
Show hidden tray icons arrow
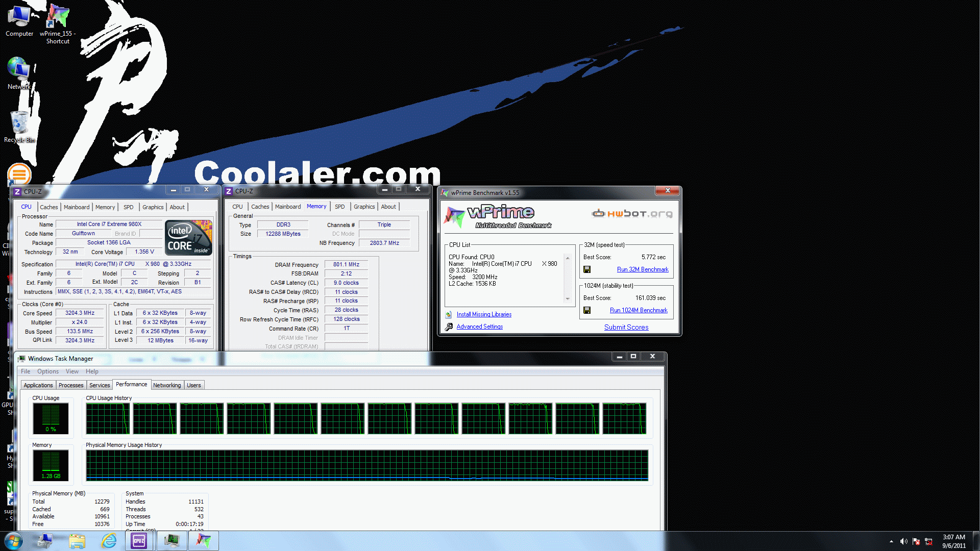click(x=891, y=541)
